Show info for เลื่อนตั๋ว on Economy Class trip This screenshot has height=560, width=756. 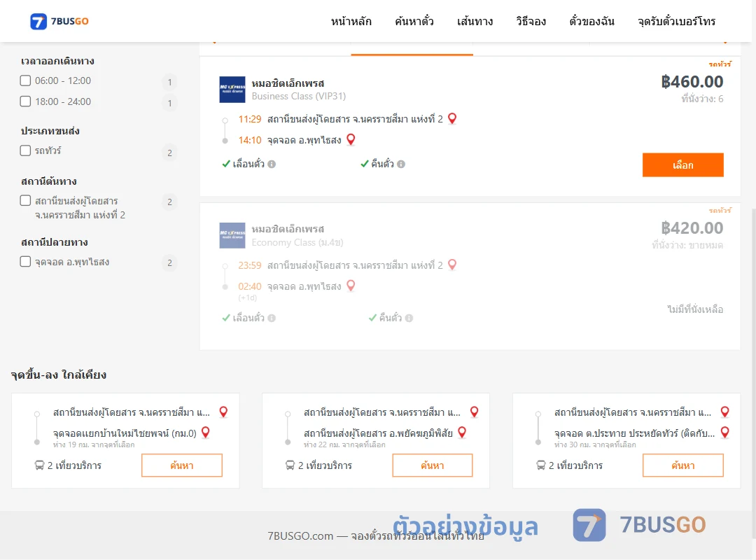tap(272, 318)
